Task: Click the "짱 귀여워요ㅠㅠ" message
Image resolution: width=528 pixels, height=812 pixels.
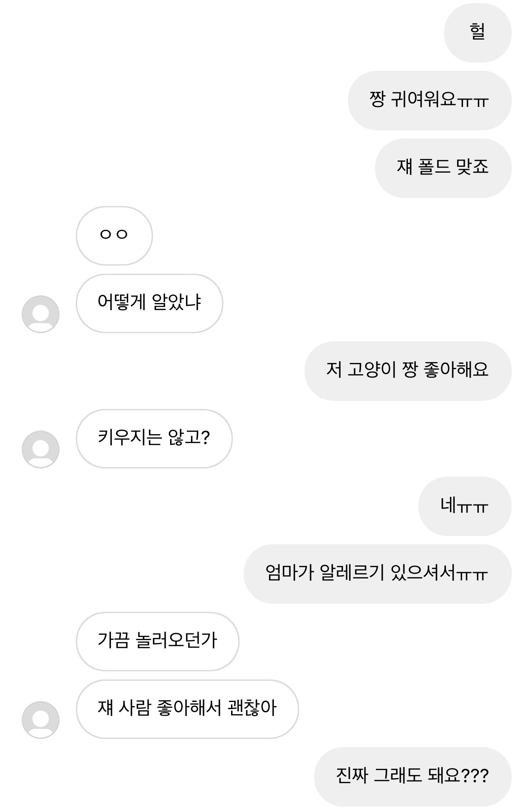Action: tap(429, 100)
